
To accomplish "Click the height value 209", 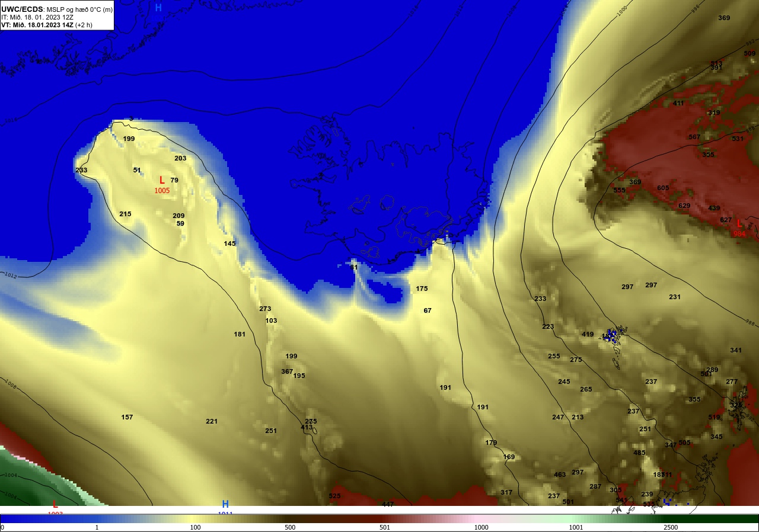I will coord(178,216).
